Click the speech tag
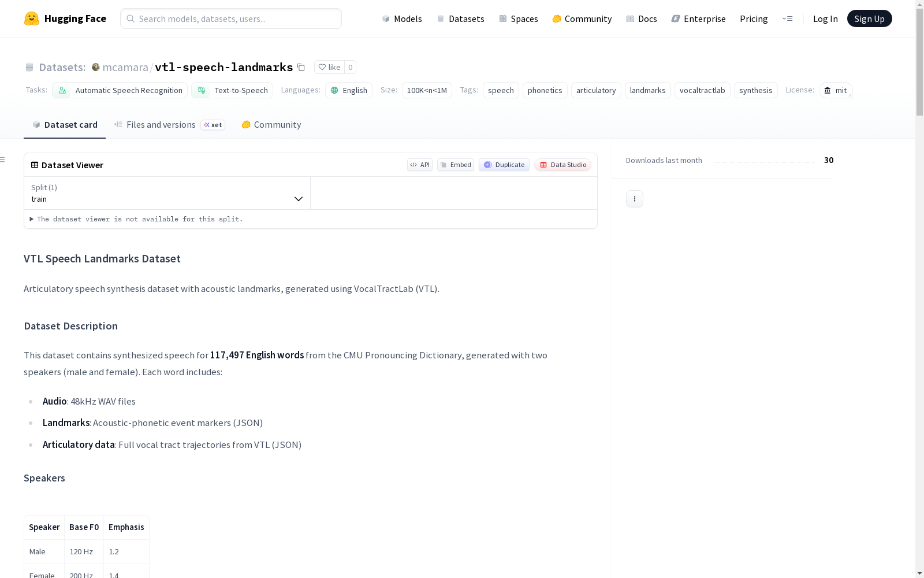Viewport: 924px width, 578px height. [501, 90]
